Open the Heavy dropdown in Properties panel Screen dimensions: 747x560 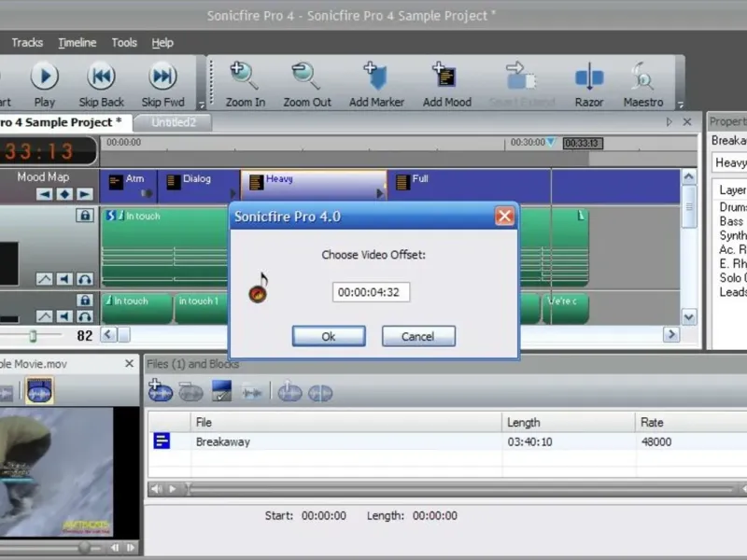coord(729,163)
